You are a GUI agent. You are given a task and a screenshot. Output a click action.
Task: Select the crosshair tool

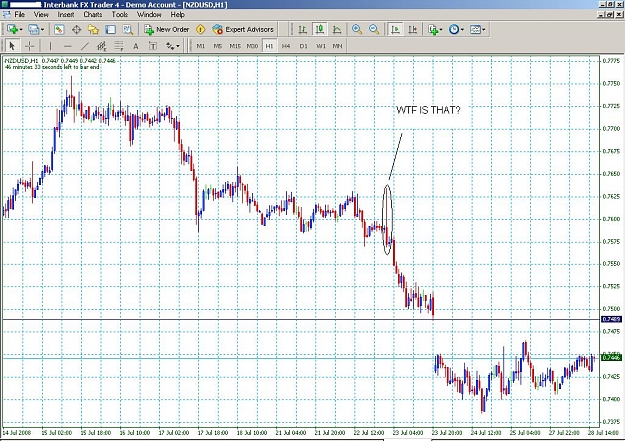[x=29, y=46]
